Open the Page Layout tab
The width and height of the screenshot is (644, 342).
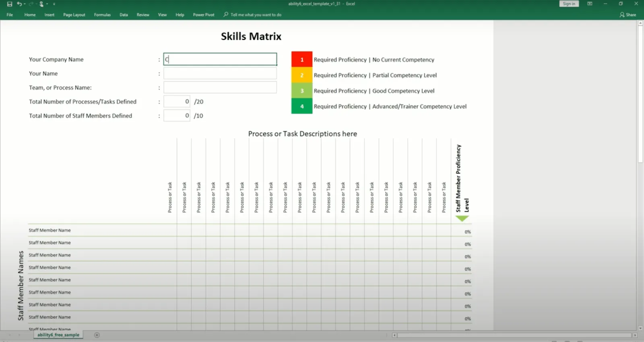click(74, 15)
